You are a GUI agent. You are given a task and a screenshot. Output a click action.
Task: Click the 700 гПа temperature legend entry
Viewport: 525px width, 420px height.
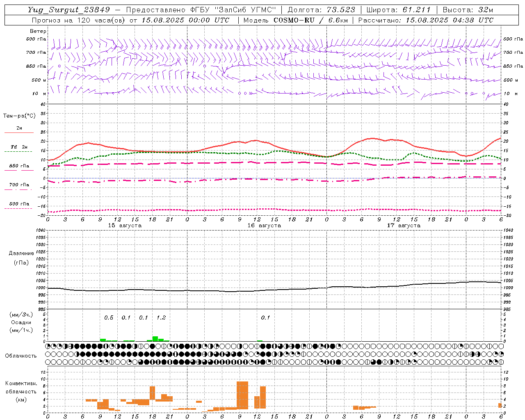click(x=19, y=185)
